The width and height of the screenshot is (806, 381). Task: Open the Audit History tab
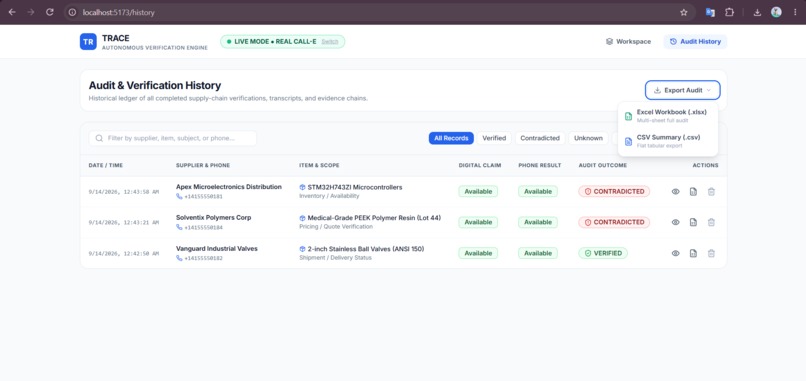click(x=695, y=42)
